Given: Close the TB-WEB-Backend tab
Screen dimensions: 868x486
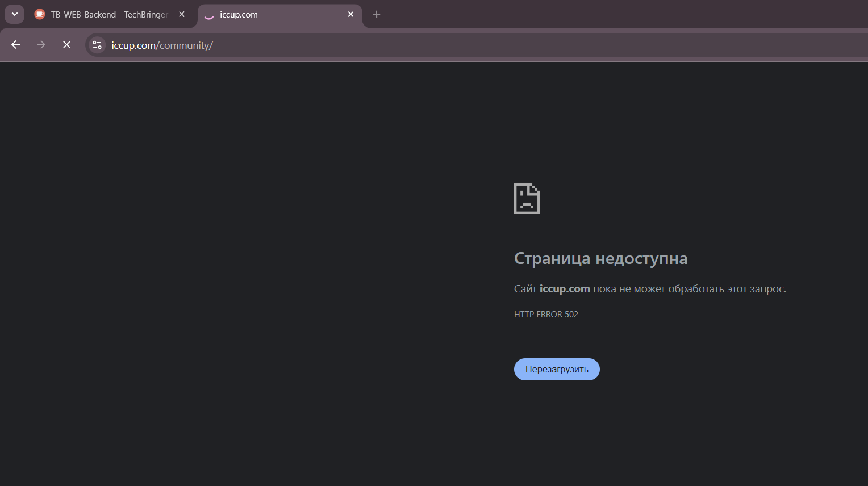Looking at the screenshot, I should [182, 14].
